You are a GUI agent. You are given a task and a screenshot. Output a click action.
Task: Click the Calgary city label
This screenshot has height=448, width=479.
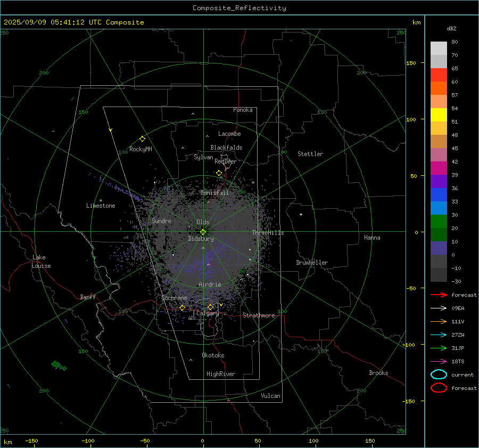pos(208,313)
